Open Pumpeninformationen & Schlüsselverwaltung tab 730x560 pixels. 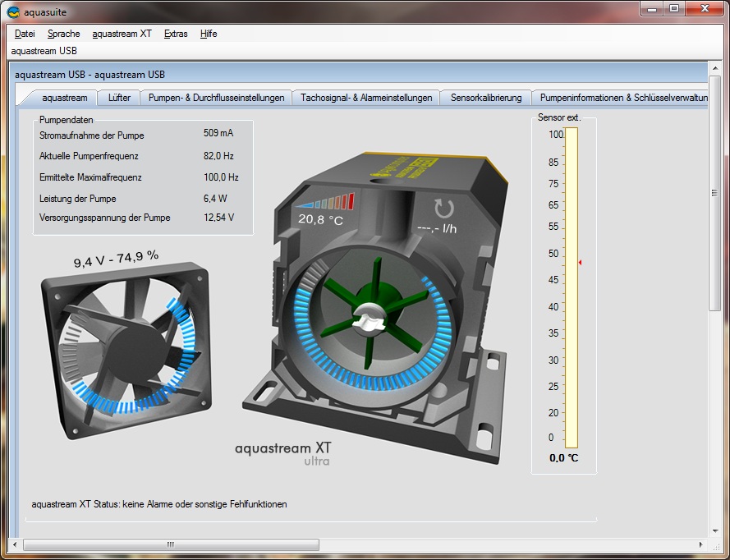pos(621,98)
